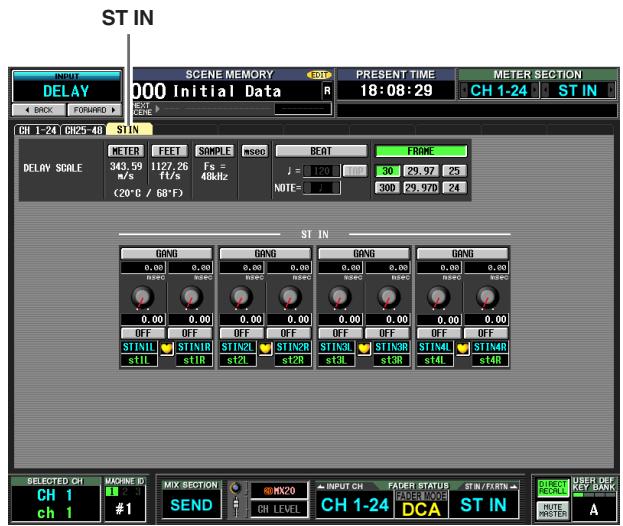Turn on delay for STIN2R

point(288,333)
